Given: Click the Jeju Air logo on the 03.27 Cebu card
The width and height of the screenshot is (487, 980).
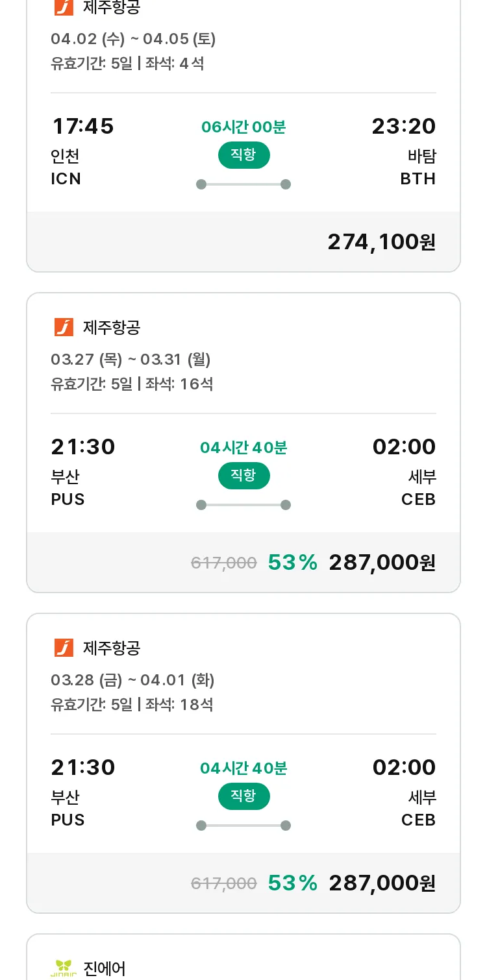Looking at the screenshot, I should point(64,327).
